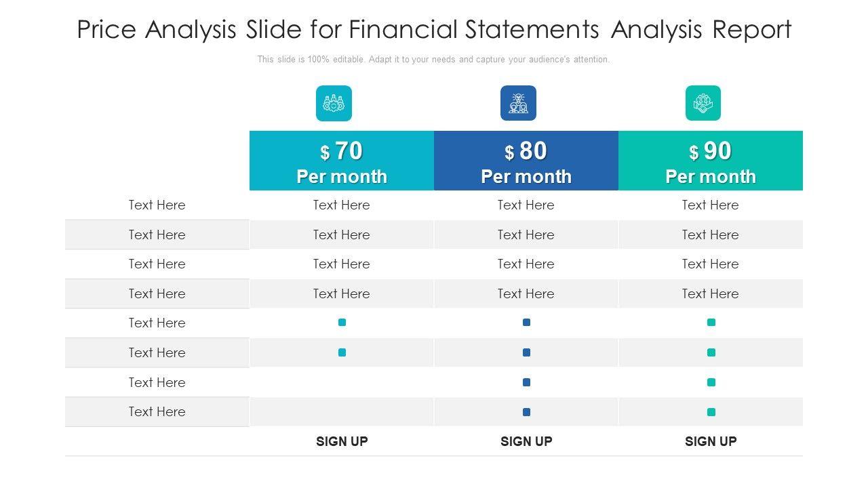This screenshot has width=868, height=488.
Task: Click 'Text Here' in the $80 column's first row
Action: point(526,205)
